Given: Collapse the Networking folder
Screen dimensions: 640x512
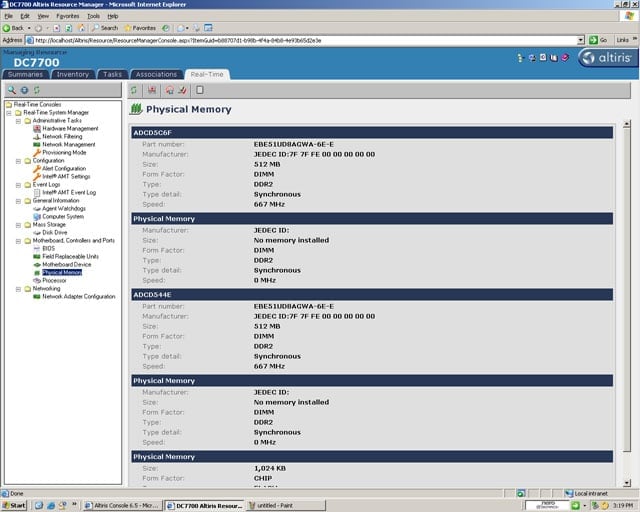Looking at the screenshot, I should [x=18, y=289].
